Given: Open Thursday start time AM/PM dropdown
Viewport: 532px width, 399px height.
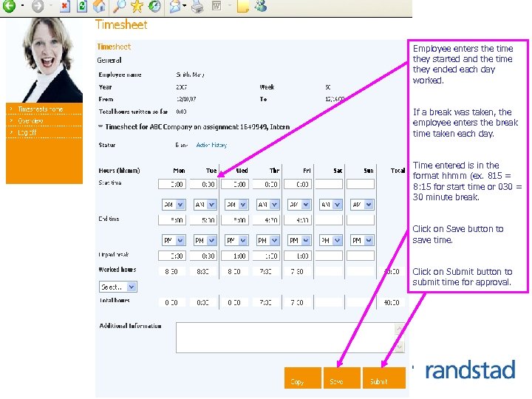Looking at the screenshot, I should 267,205.
